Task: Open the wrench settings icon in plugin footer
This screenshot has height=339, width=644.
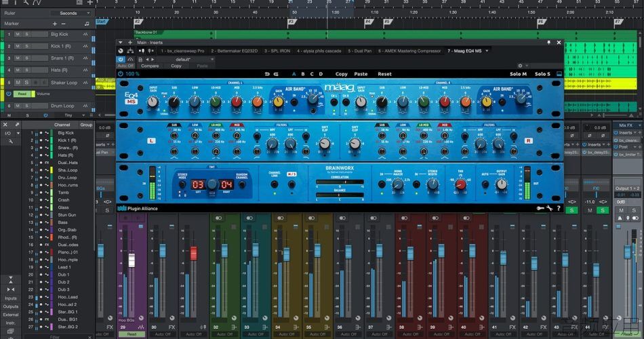Action: coord(550,208)
